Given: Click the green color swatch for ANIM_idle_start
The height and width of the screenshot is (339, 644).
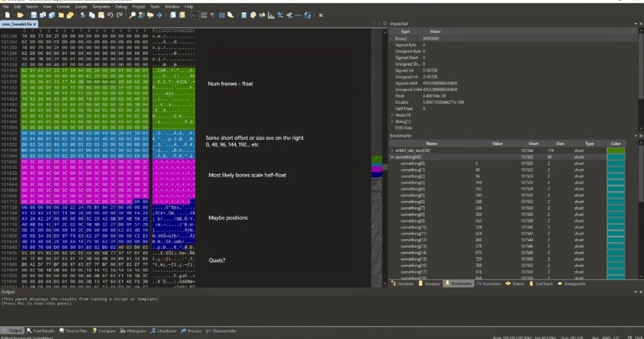Looking at the screenshot, I should [616, 150].
